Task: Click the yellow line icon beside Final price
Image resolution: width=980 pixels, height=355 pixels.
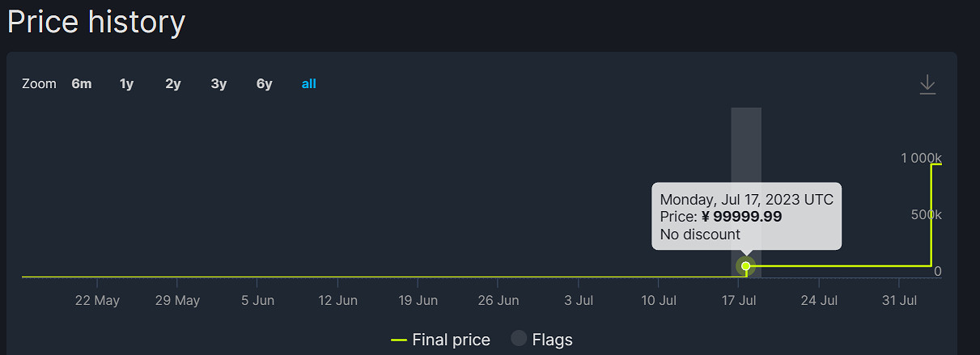Action: click(x=398, y=340)
